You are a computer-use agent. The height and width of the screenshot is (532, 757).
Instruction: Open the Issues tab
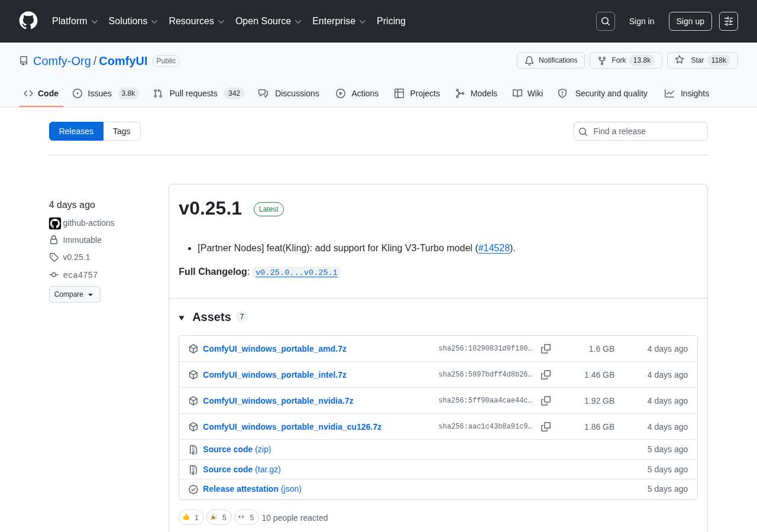[106, 93]
